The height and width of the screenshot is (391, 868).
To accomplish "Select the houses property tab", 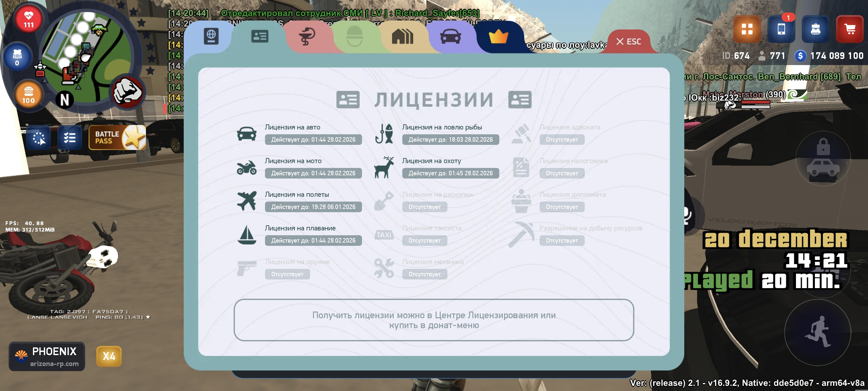I will click(402, 37).
